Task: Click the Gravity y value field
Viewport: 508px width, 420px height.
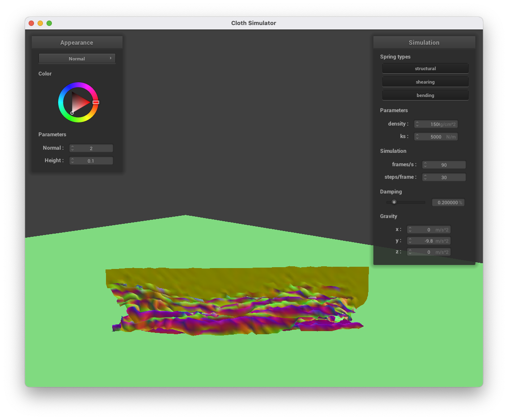Action: [428, 240]
